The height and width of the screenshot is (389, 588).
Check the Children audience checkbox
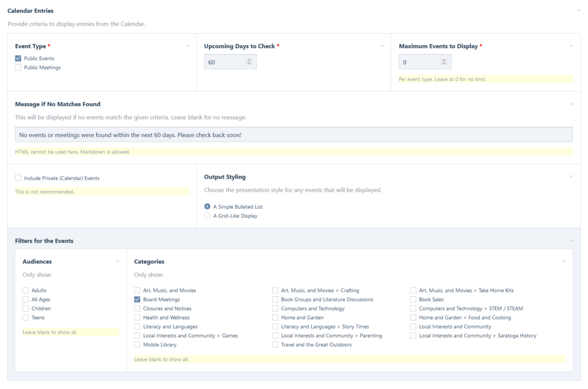pos(26,308)
